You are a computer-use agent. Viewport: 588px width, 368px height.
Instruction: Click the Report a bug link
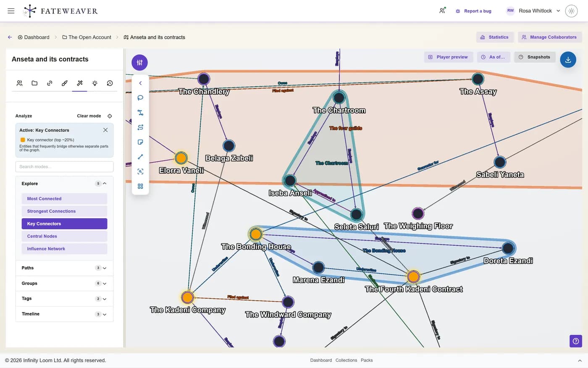pos(473,11)
